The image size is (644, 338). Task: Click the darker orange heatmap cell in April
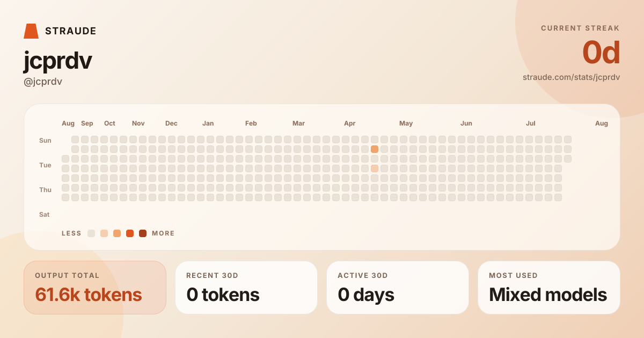(x=375, y=149)
